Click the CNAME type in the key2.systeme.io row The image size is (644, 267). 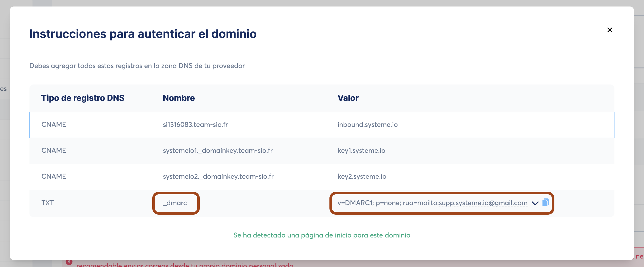(54, 176)
